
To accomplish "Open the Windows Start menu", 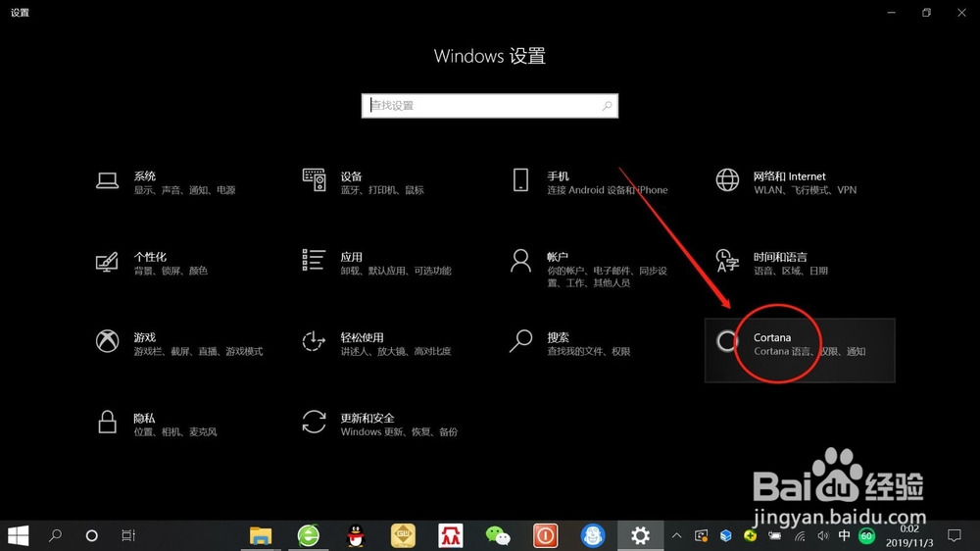I will pyautogui.click(x=18, y=535).
